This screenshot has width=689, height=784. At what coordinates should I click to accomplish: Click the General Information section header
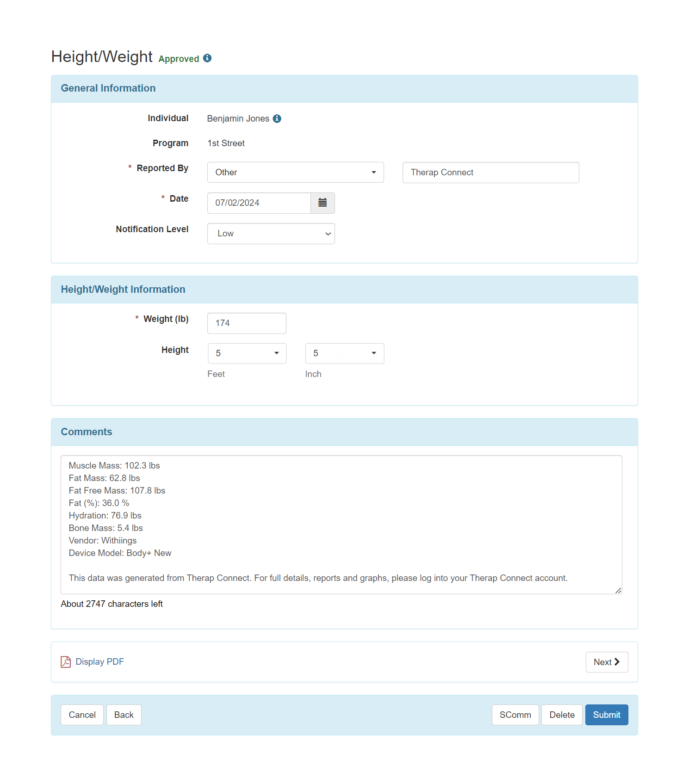pyautogui.click(x=344, y=89)
